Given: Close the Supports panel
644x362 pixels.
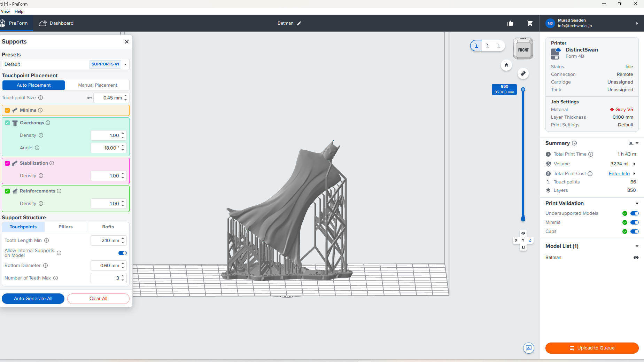Looking at the screenshot, I should 127,42.
